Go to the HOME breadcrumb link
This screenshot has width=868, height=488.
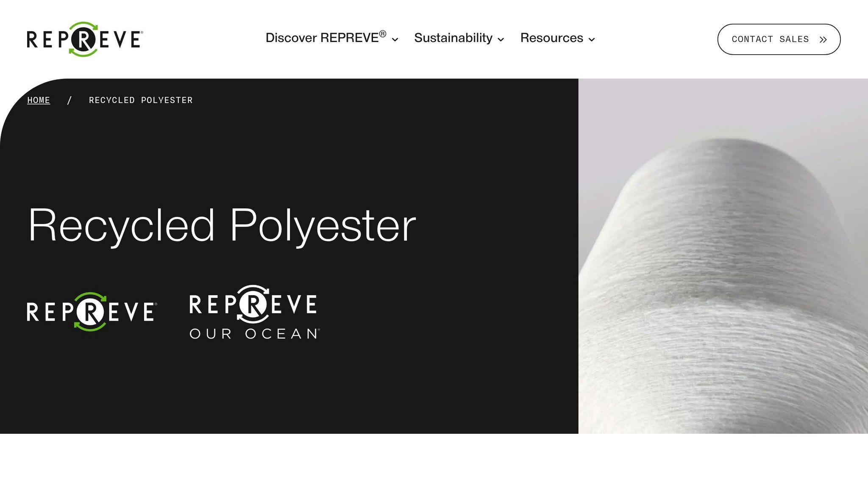click(39, 100)
